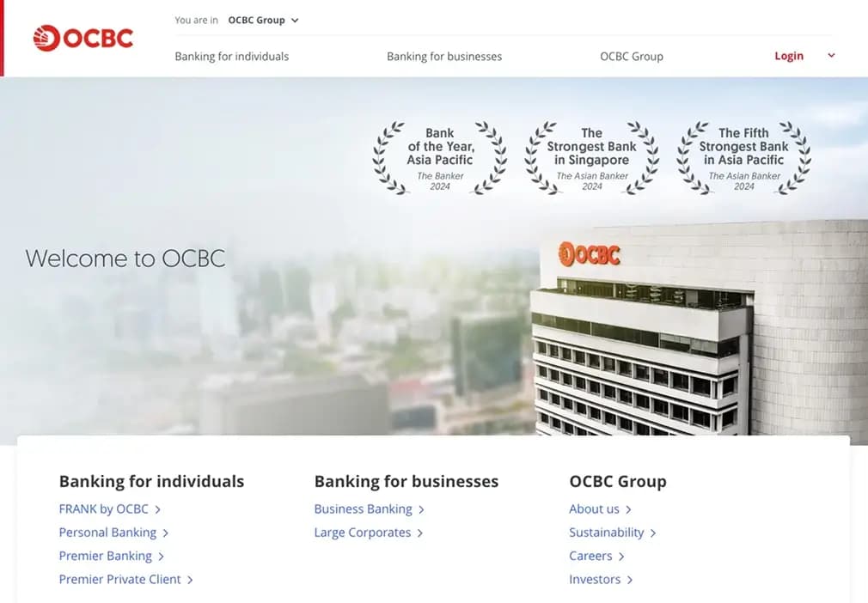Click the red Login link
The width and height of the screenshot is (868, 603).
[x=789, y=56]
